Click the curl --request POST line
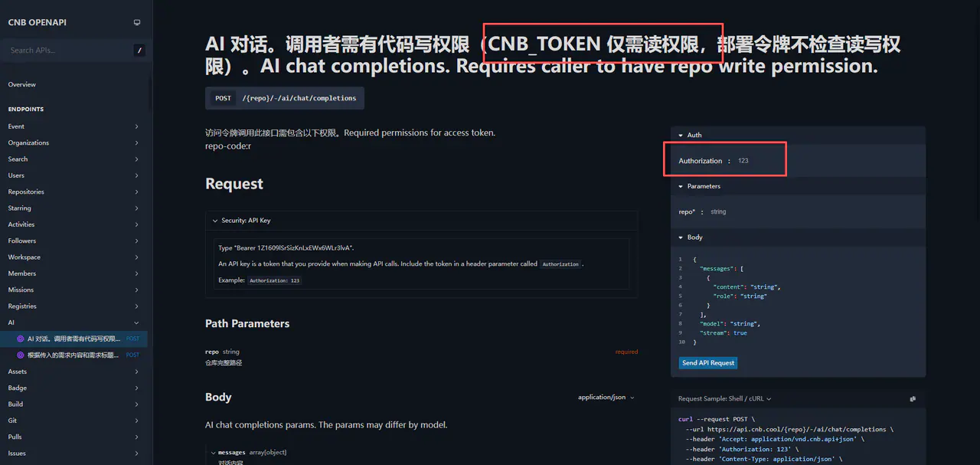Image resolution: width=980 pixels, height=465 pixels. (x=717, y=420)
